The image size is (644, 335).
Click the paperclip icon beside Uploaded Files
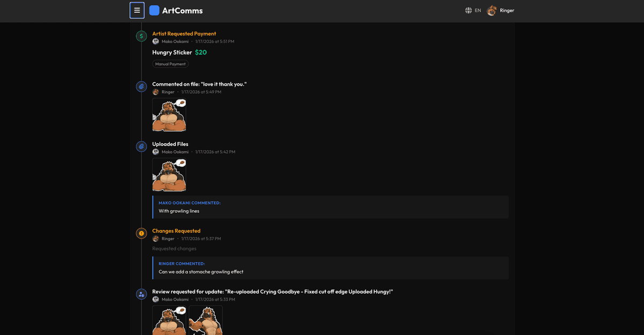[x=141, y=146]
